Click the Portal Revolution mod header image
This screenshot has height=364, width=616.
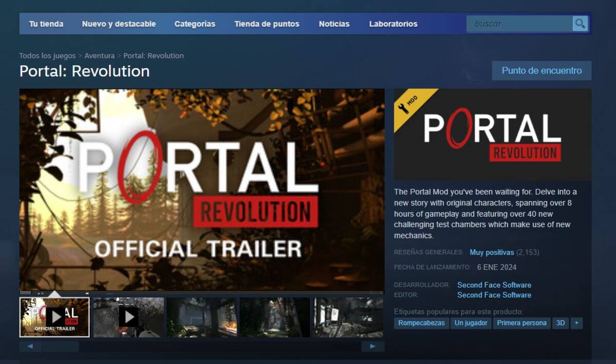pos(492,135)
